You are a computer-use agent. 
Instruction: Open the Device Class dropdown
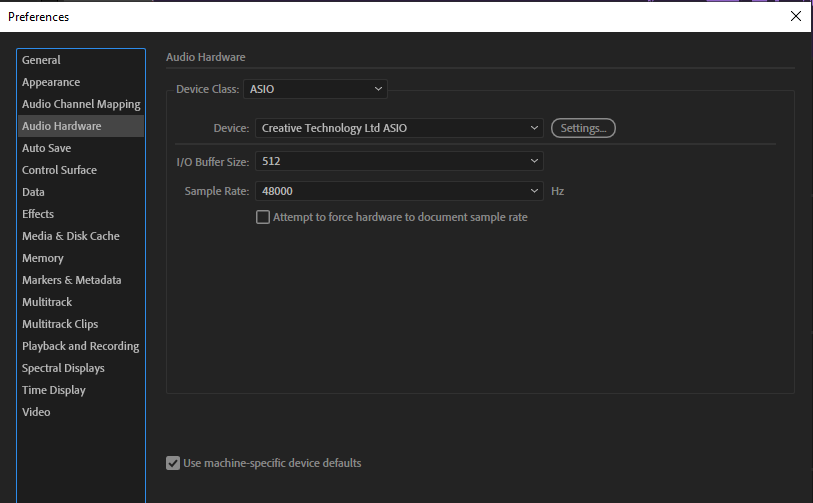point(314,89)
